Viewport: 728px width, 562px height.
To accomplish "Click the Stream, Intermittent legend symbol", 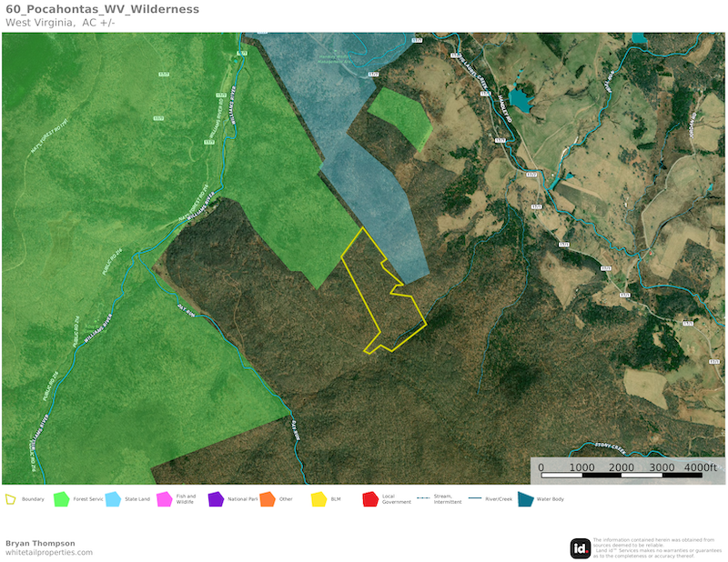I will (x=422, y=499).
